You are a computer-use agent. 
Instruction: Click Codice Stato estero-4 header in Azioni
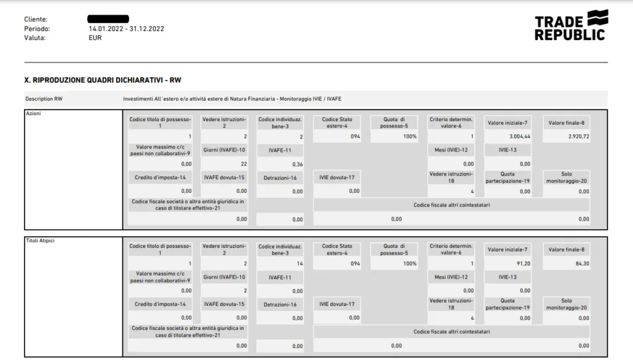[338, 122]
